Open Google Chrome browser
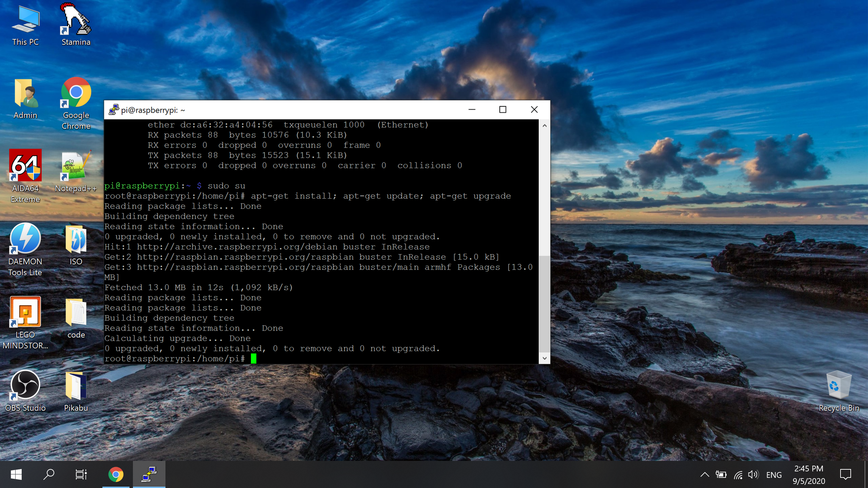Screen dimensions: 868x488 [x=76, y=93]
